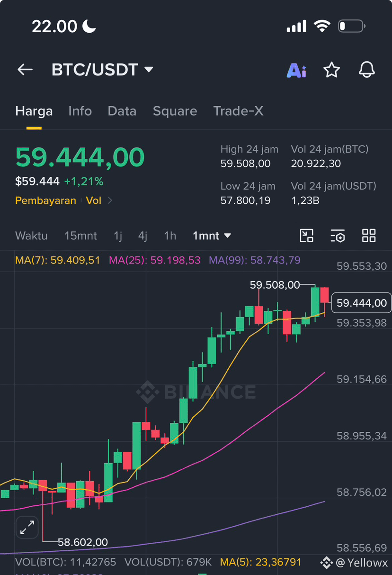Screen dimensions: 392x575
Task: Expand the Vol chevron arrow
Action: 110,201
